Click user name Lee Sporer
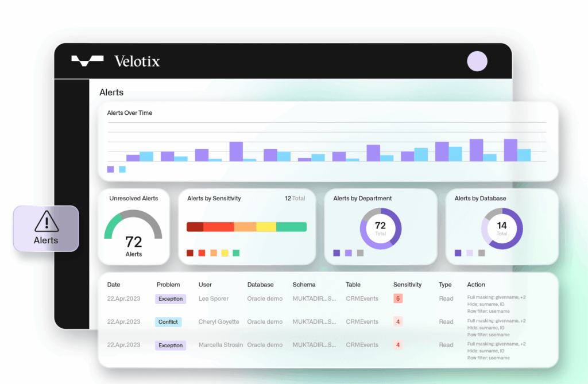The width and height of the screenshot is (588, 384). tap(214, 298)
